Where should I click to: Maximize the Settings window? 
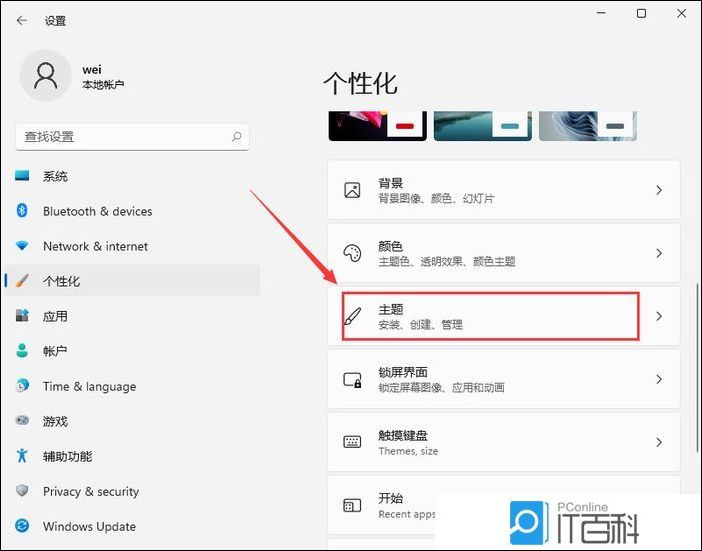pos(641,13)
